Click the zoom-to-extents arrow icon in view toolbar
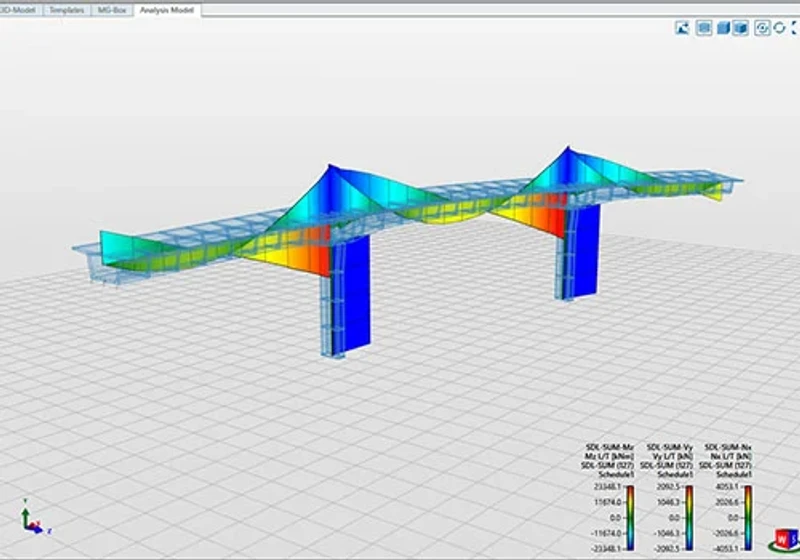 pyautogui.click(x=682, y=28)
